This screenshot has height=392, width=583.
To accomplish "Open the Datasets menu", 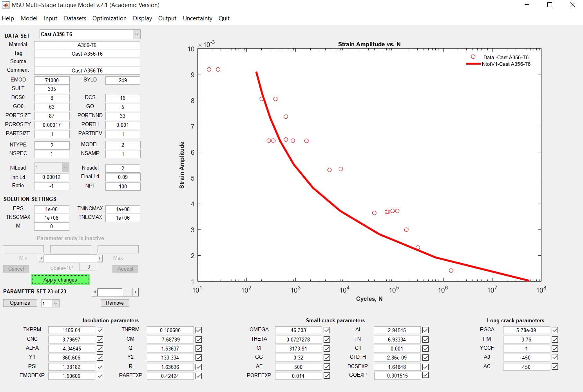I will (x=75, y=18).
